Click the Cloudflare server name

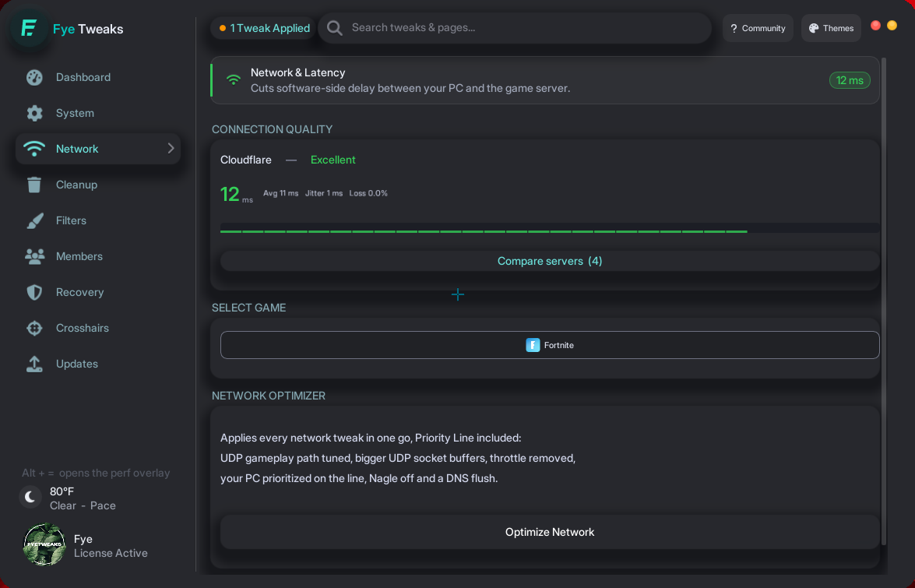[x=245, y=160]
